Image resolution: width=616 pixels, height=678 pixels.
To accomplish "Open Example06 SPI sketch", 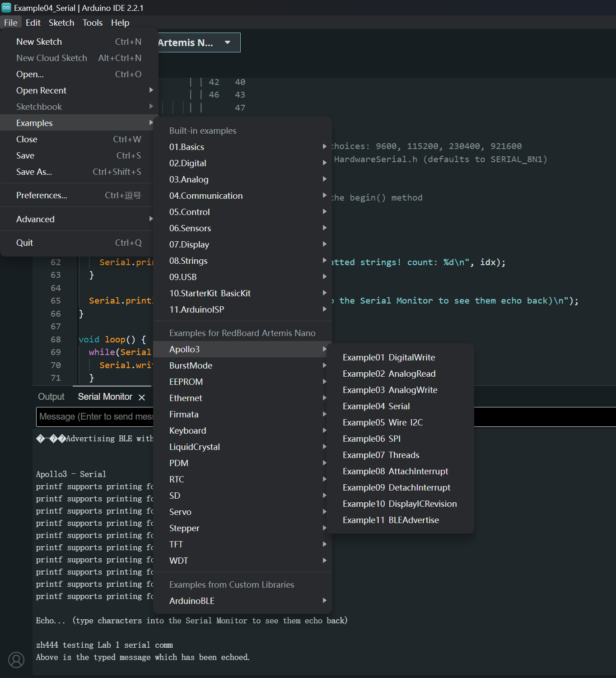I will point(400,439).
